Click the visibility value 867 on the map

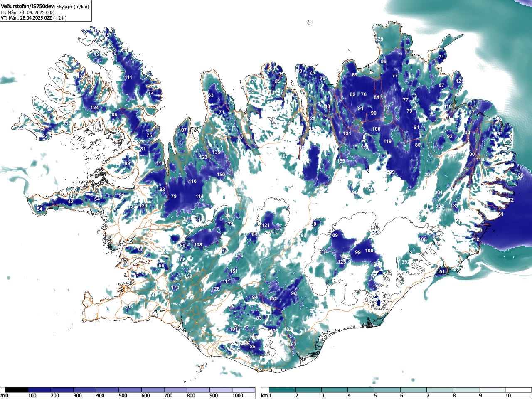pos(283,156)
